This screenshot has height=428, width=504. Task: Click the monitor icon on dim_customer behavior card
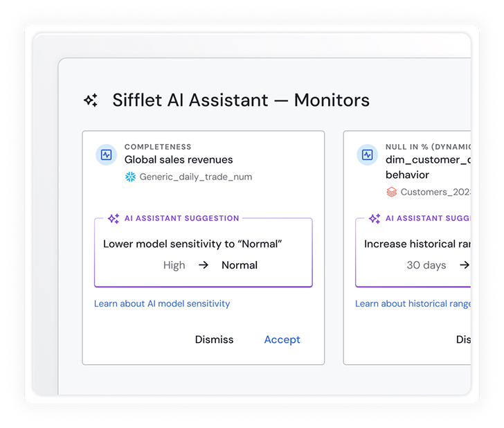367,154
